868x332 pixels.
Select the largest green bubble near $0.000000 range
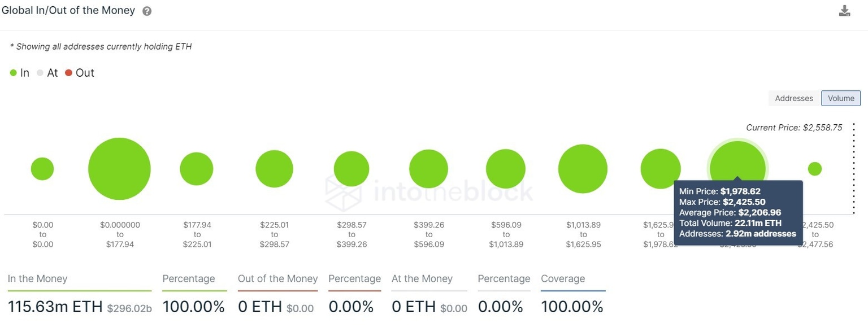tap(119, 168)
